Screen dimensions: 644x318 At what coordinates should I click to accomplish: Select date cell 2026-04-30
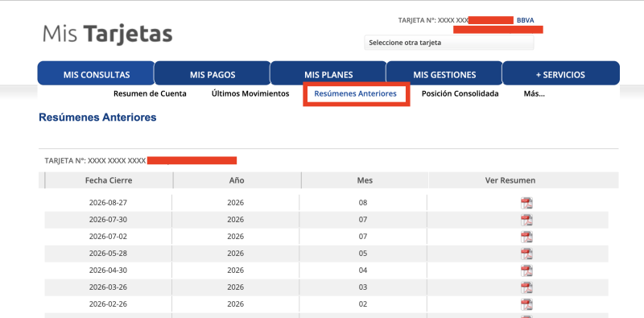coord(108,271)
